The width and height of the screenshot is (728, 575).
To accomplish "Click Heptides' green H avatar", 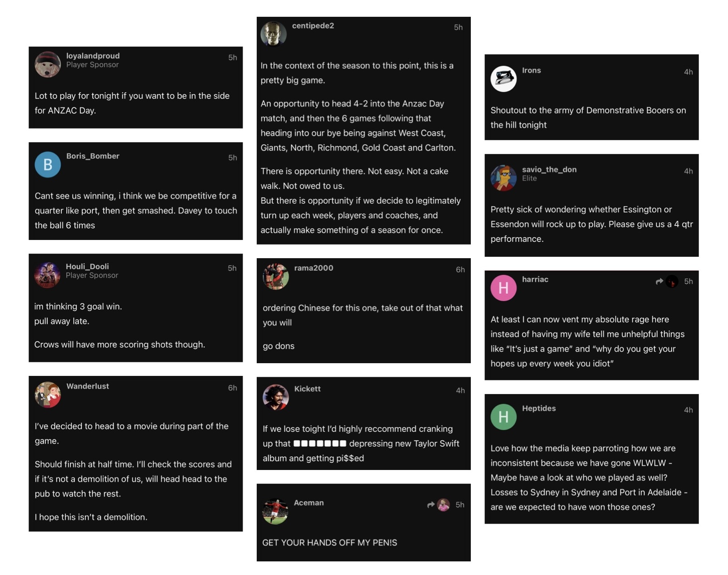I will 504,417.
